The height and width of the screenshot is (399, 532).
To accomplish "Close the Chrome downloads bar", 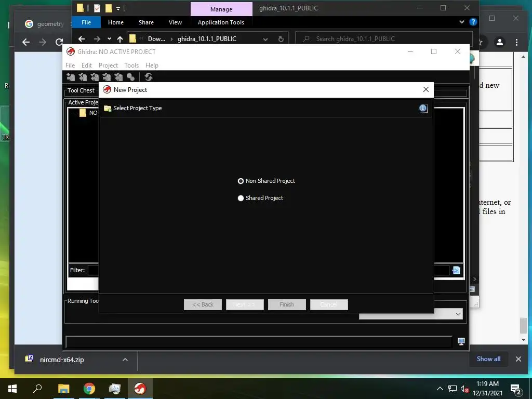I will 518,359.
